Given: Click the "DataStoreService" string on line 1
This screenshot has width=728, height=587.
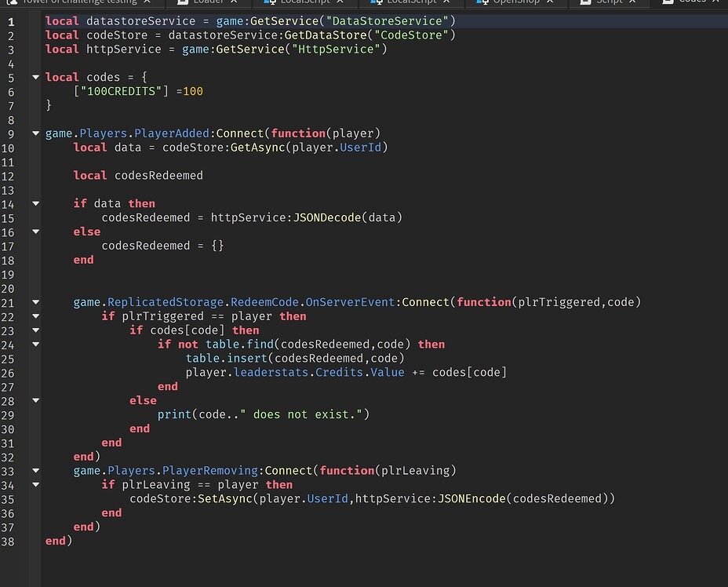Looking at the screenshot, I should tap(388, 21).
